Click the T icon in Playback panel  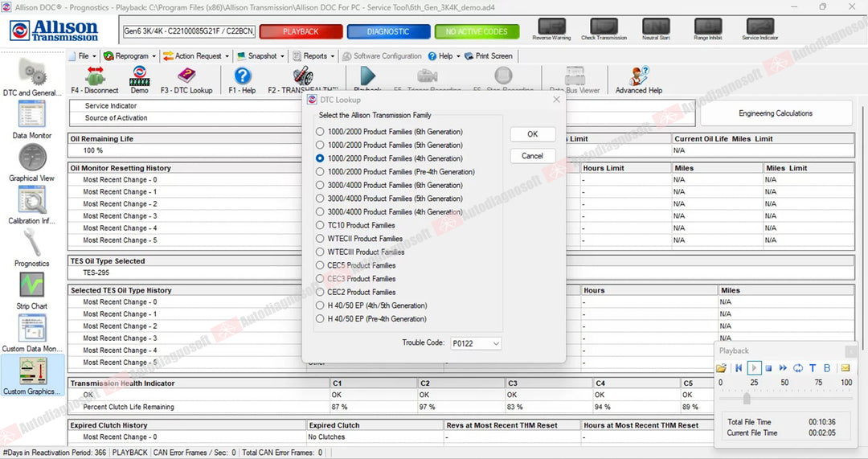pos(813,367)
